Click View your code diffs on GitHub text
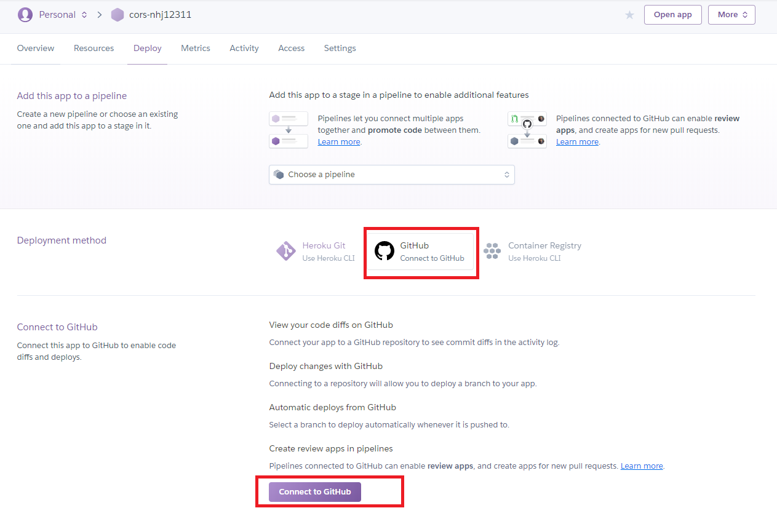The width and height of the screenshot is (777, 532). 331,325
